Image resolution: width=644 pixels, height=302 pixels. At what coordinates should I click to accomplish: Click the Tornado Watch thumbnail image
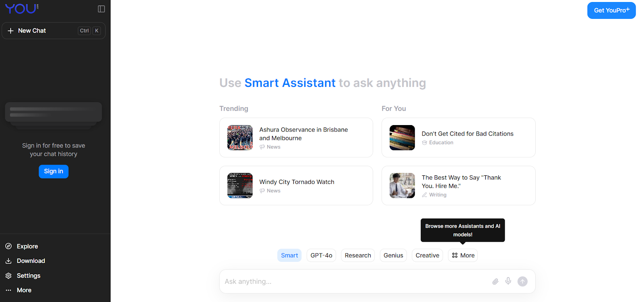[240, 185]
